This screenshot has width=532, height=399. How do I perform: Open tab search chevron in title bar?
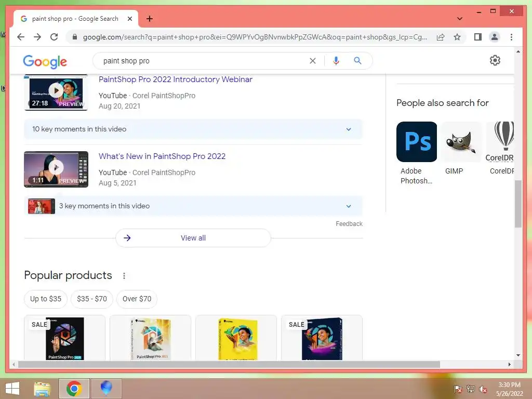tap(460, 19)
